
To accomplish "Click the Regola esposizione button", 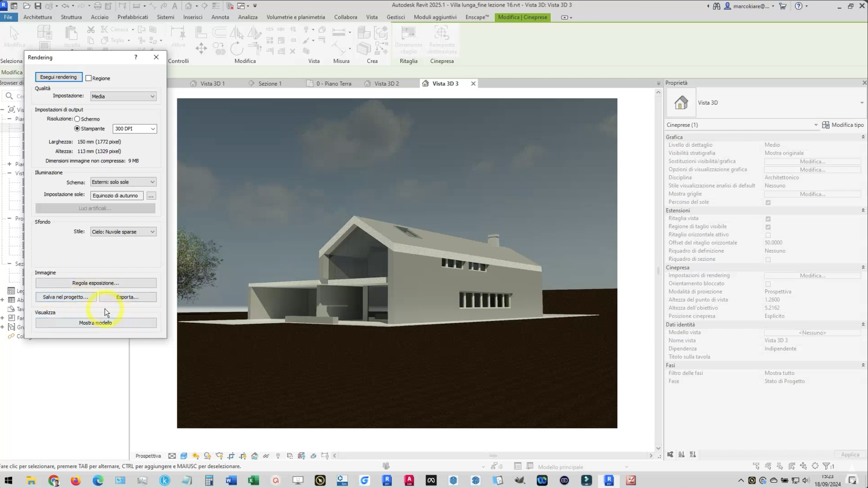I will click(96, 283).
